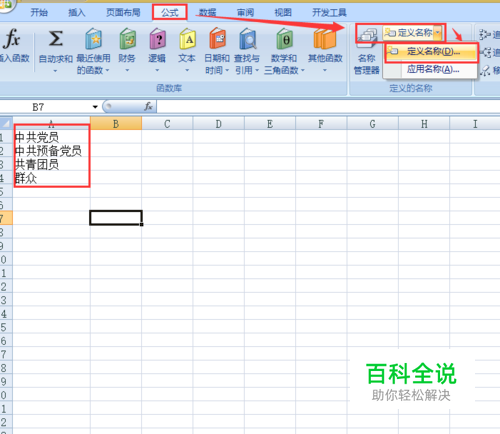Click the Office button in the corner
The image size is (500, 434).
click(5, 5)
